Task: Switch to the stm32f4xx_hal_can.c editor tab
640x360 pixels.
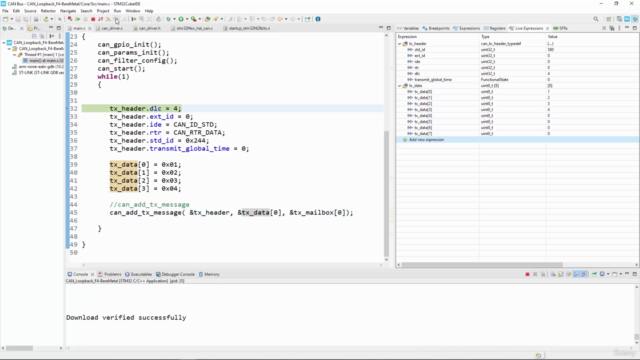Action: tap(192, 28)
